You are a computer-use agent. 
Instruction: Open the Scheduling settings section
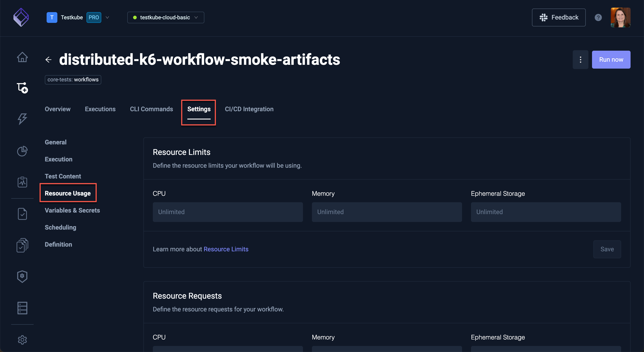click(x=60, y=227)
